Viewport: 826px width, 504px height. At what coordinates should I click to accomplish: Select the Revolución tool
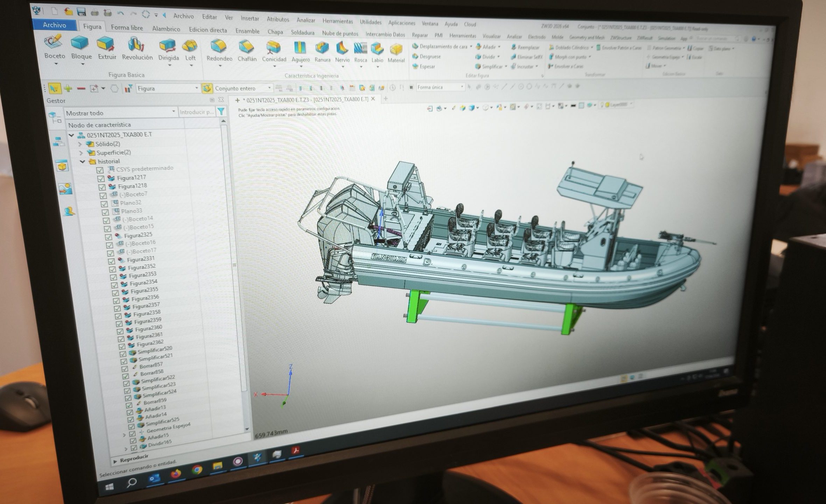tap(136, 47)
